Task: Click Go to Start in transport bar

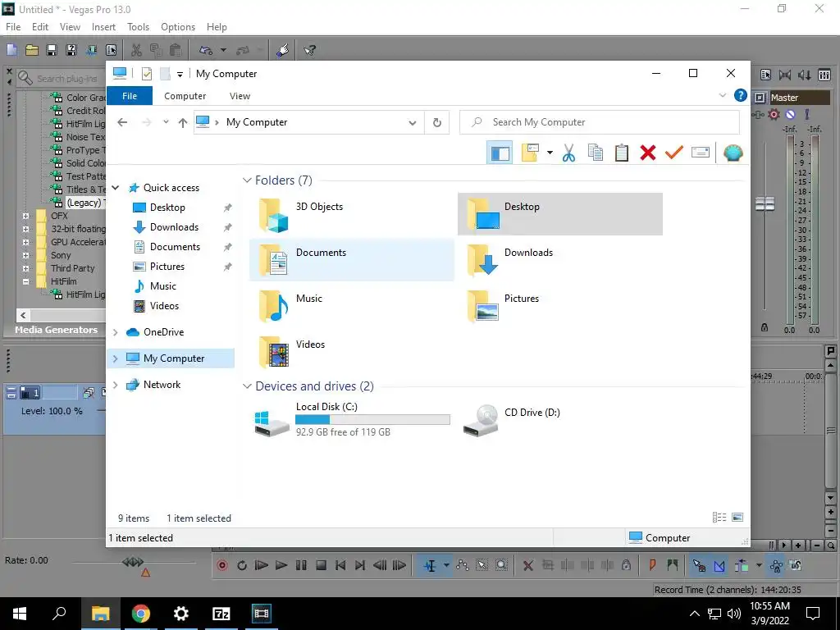Action: (x=340, y=565)
